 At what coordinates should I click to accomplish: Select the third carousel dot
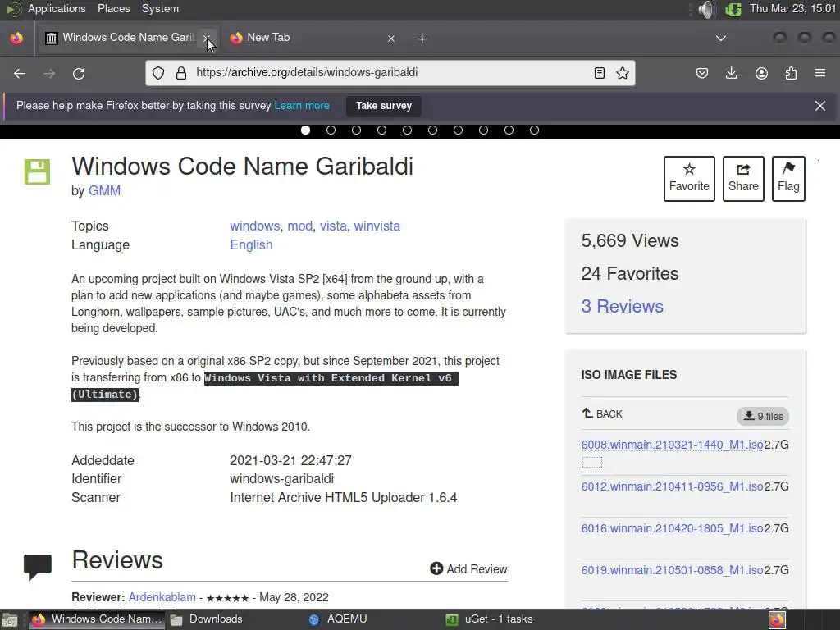(x=356, y=130)
